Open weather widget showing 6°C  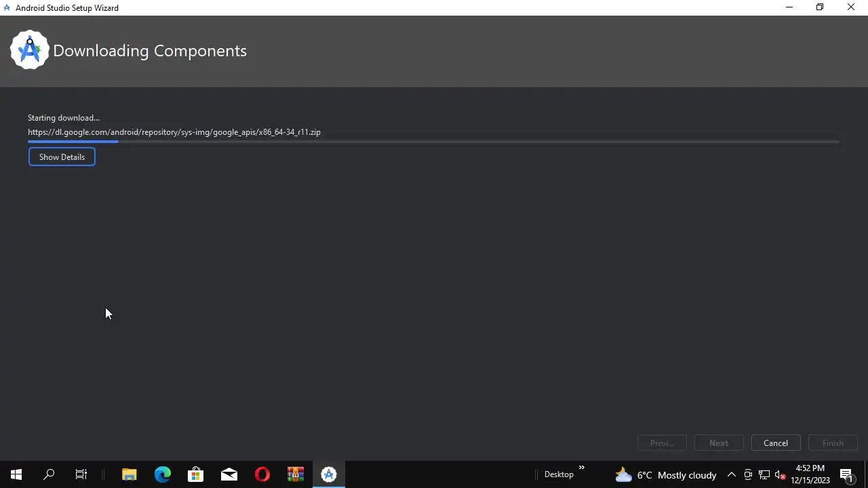click(x=665, y=474)
